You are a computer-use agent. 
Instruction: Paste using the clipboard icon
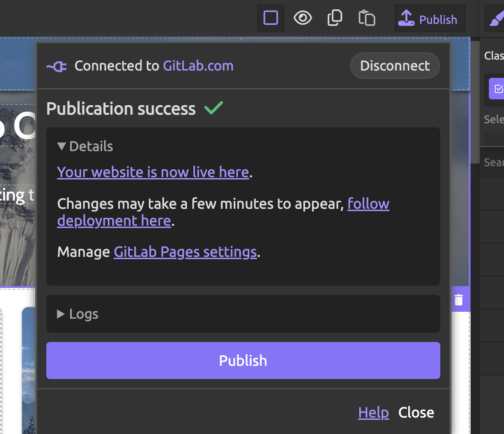click(x=367, y=17)
